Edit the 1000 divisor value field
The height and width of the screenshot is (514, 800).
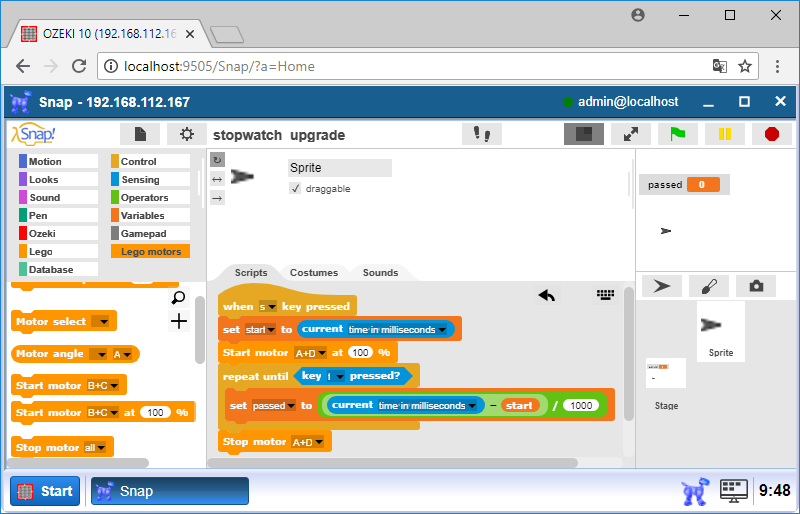581,406
